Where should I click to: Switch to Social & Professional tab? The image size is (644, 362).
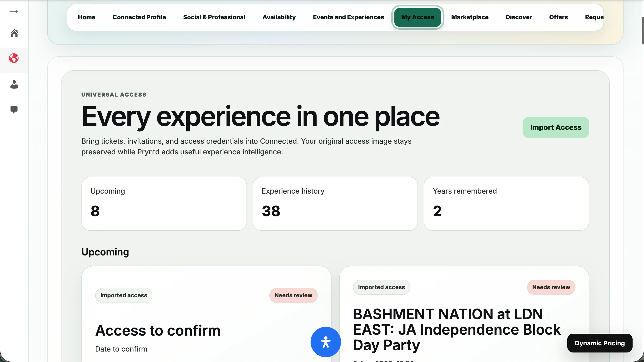click(x=214, y=17)
